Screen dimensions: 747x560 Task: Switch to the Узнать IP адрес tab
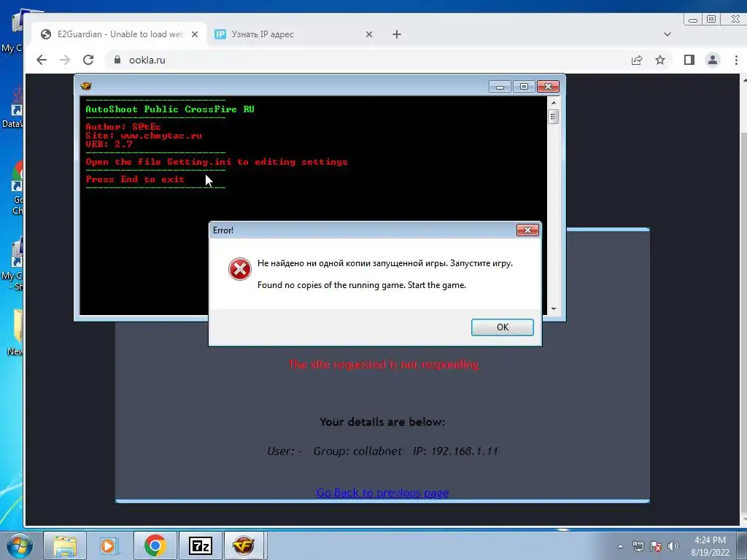tap(290, 34)
